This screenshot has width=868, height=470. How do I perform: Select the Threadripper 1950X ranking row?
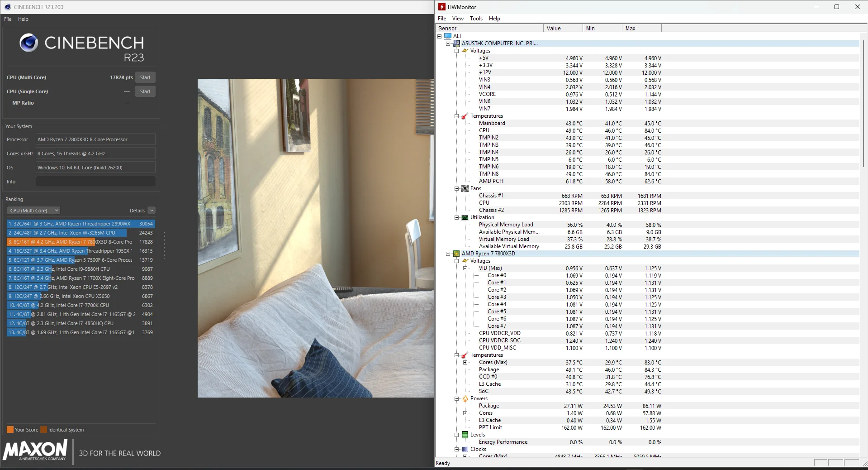pos(81,251)
